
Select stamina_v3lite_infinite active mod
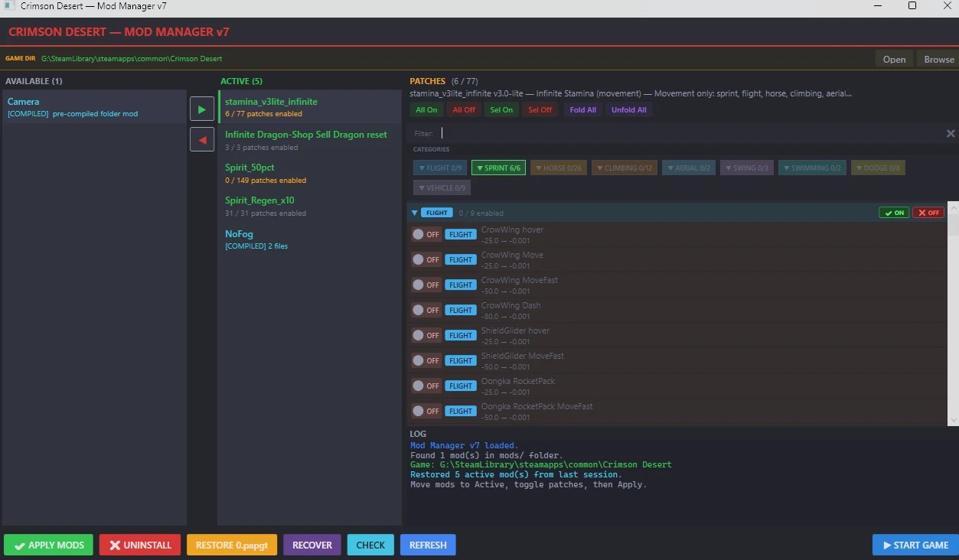309,107
